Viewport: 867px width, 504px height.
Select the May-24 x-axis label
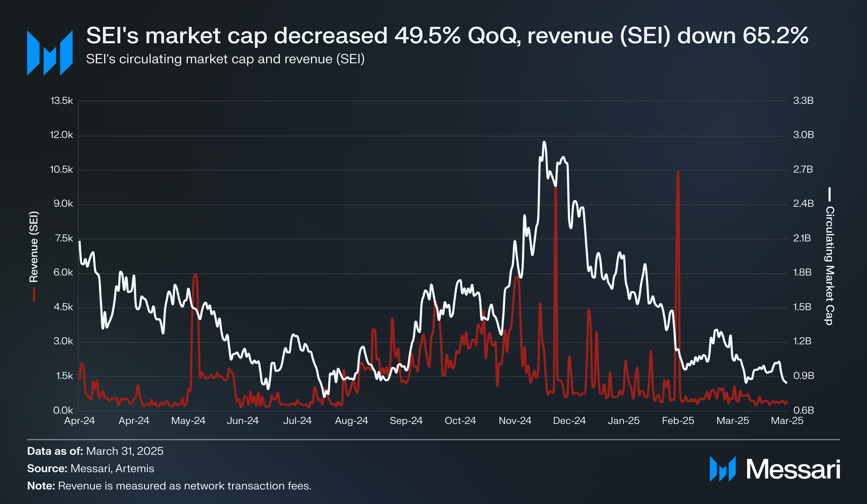pos(188,421)
